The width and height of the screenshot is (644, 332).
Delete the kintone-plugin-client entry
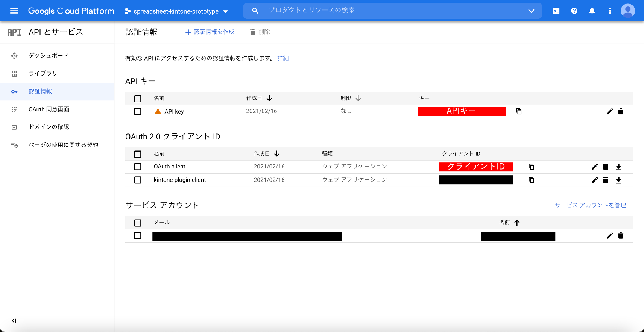pyautogui.click(x=605, y=180)
